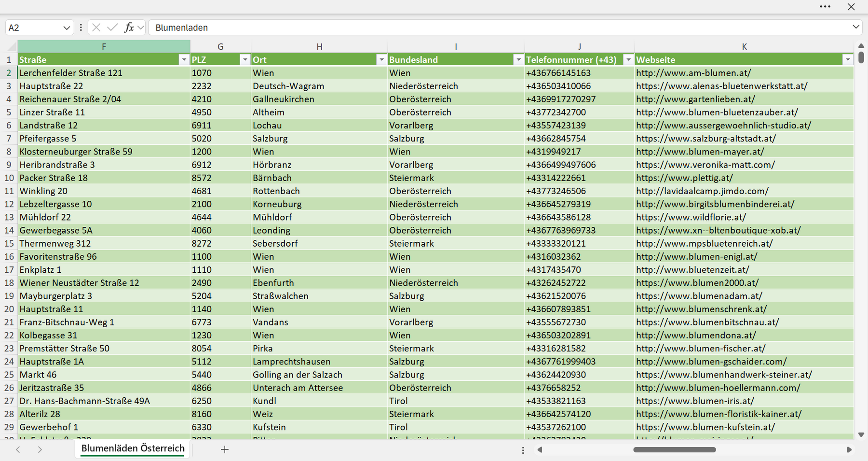
Task: Switch to Blumenläden Österreich sheet tab
Action: point(133,448)
